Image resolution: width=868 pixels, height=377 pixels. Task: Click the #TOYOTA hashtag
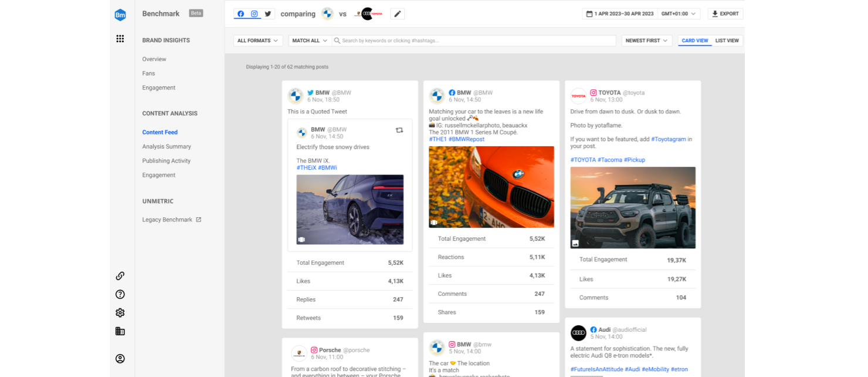[583, 160]
